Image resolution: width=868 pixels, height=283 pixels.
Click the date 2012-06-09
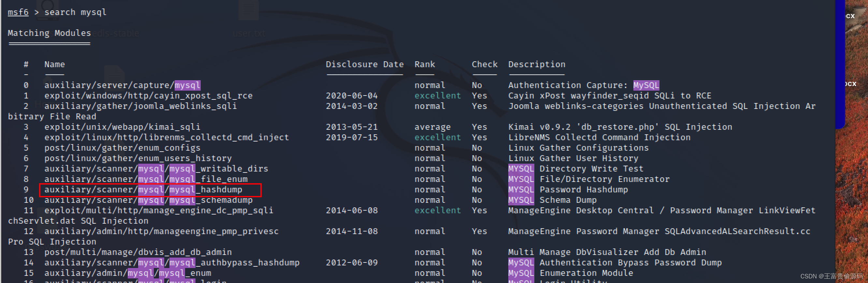click(352, 263)
